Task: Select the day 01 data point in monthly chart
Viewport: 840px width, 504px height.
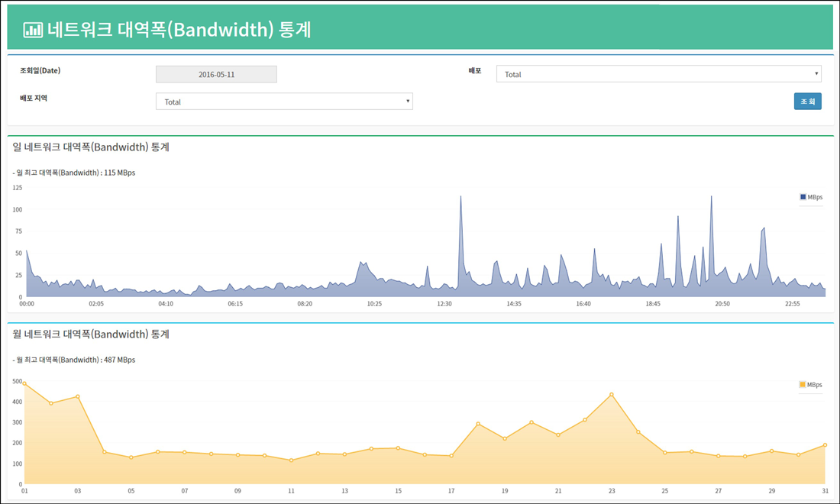Action: (x=24, y=383)
